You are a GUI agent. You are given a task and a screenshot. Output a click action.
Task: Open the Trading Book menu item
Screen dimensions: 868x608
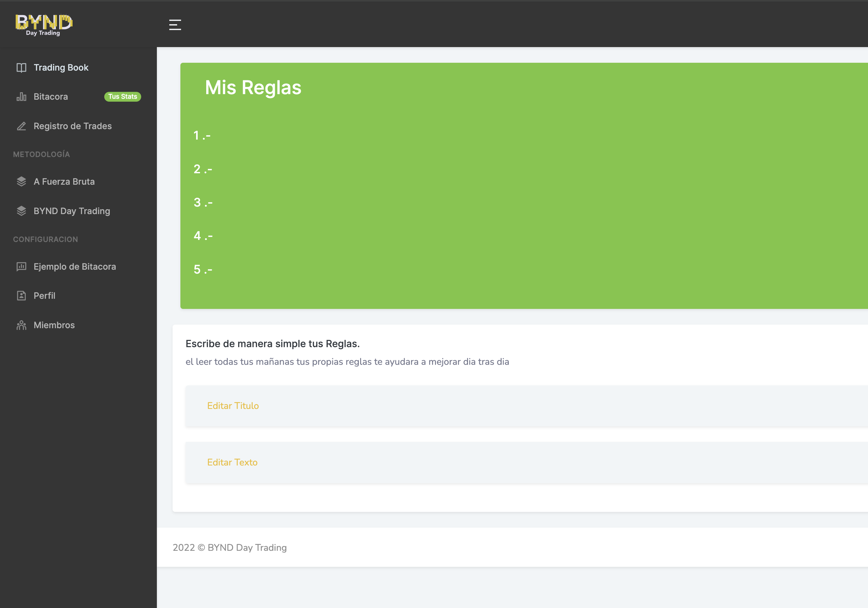[61, 68]
